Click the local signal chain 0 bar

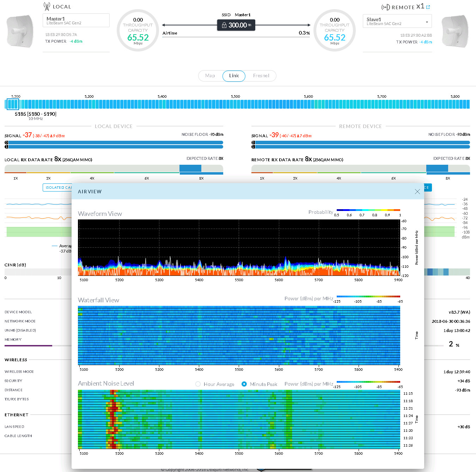pyautogui.click(x=114, y=143)
